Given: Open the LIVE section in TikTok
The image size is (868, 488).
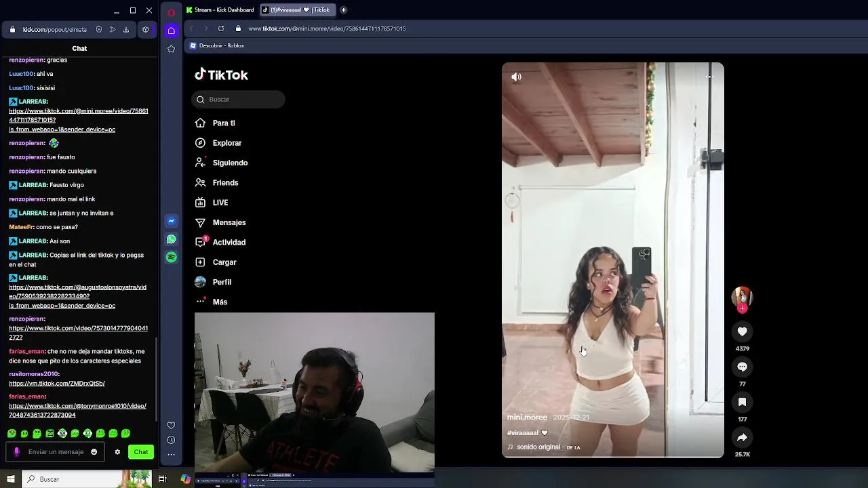Looking at the screenshot, I should pyautogui.click(x=212, y=203).
